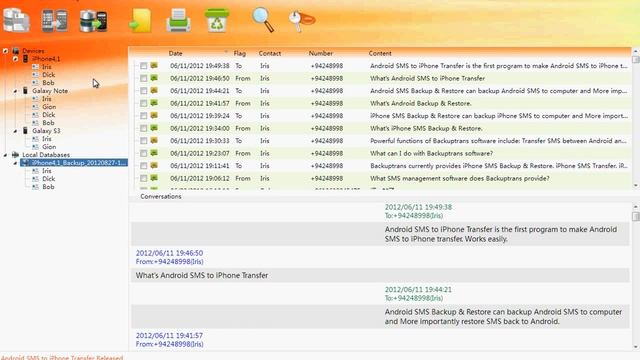The width and height of the screenshot is (640, 360).
Task: Click the yellow export file toolbar icon
Action: pos(140,21)
